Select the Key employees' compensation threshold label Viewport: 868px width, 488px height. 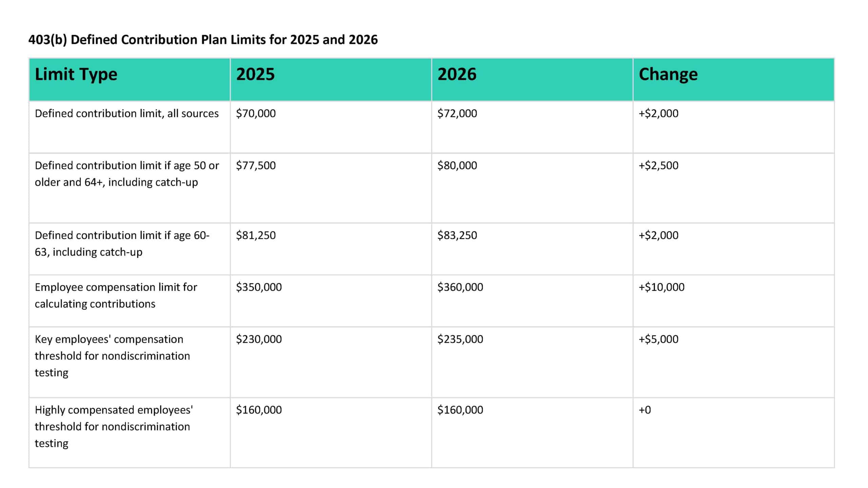click(112, 356)
